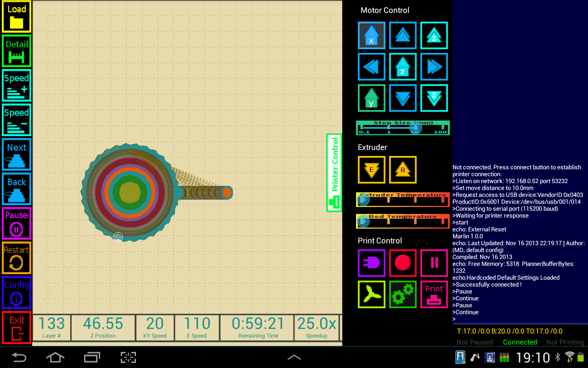Click the Restart print icon

tap(16, 258)
